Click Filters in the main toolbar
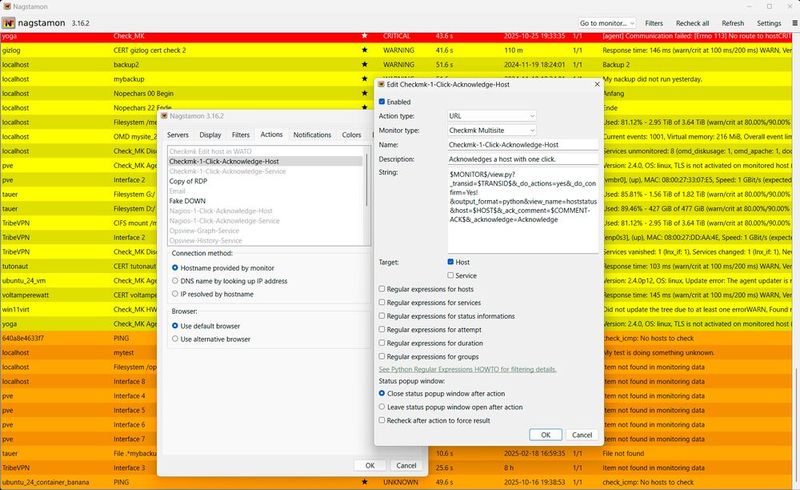This screenshot has width=800, height=490. (654, 23)
